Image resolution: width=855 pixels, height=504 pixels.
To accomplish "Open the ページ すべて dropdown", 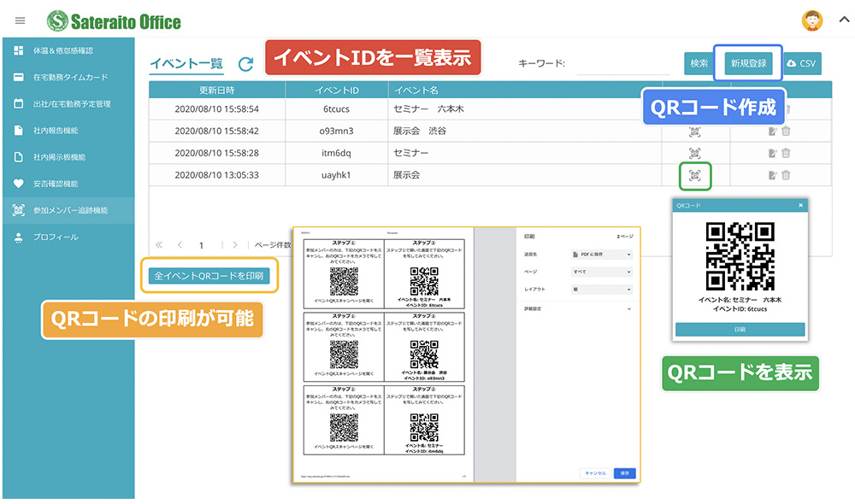I will pyautogui.click(x=601, y=272).
